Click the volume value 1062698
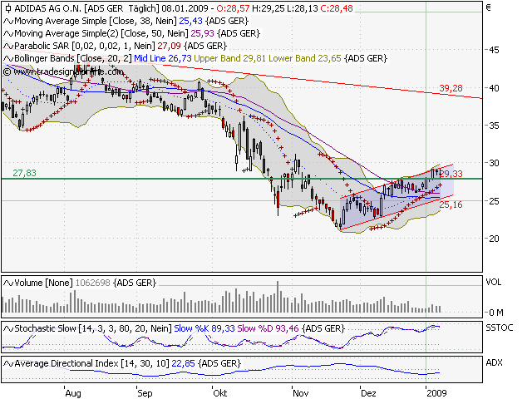 pyautogui.click(x=92, y=283)
